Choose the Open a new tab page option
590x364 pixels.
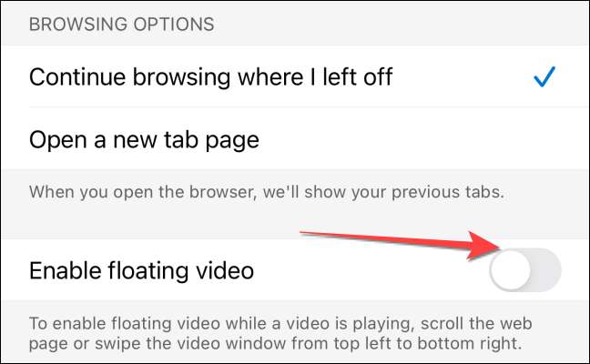[295, 139]
